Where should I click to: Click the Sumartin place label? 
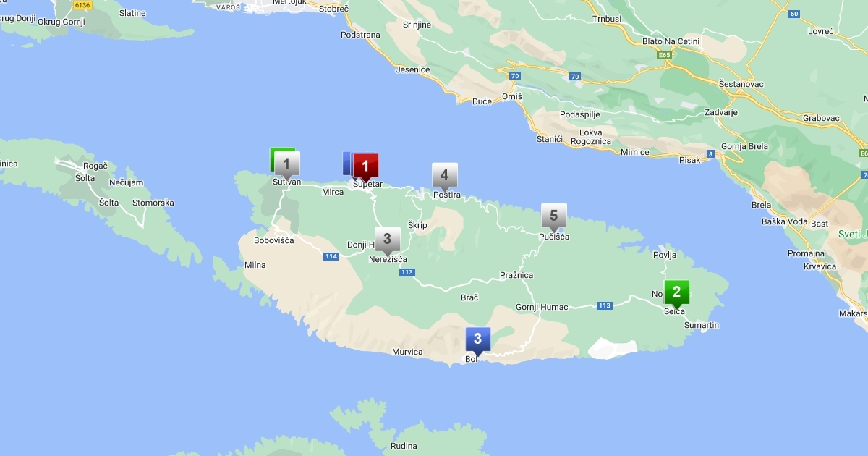[x=702, y=325]
